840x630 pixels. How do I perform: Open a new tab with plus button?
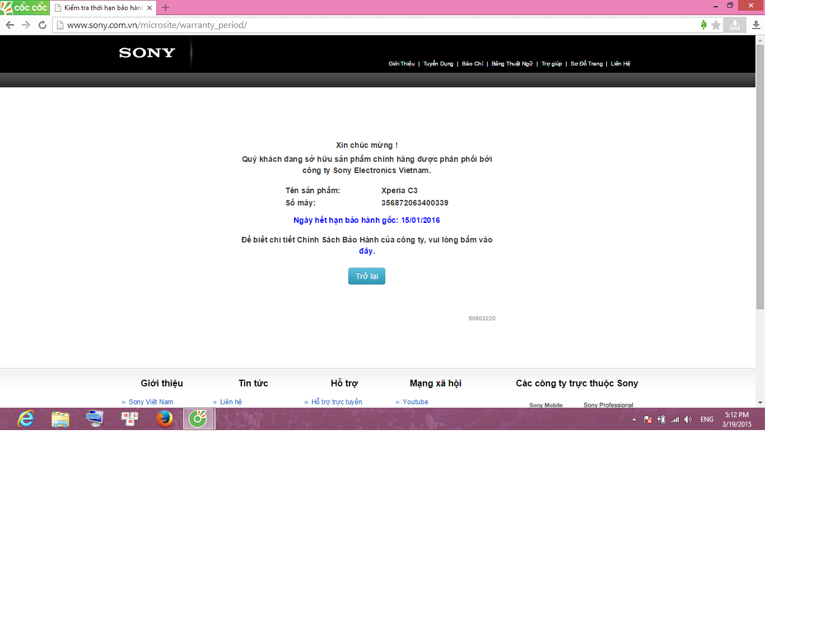[165, 8]
